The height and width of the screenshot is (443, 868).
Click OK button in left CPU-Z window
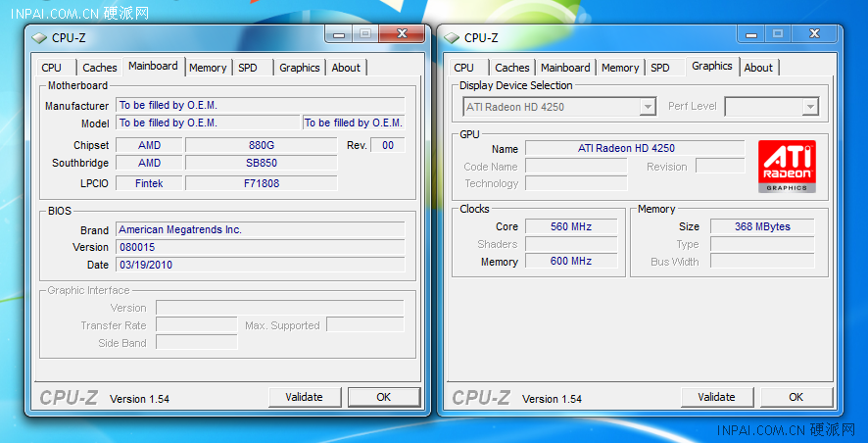[384, 397]
